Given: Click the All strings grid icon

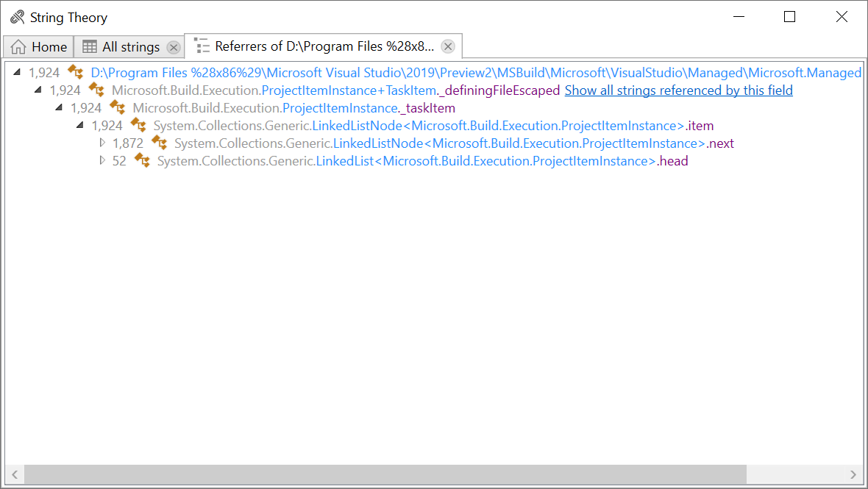Looking at the screenshot, I should pos(90,46).
